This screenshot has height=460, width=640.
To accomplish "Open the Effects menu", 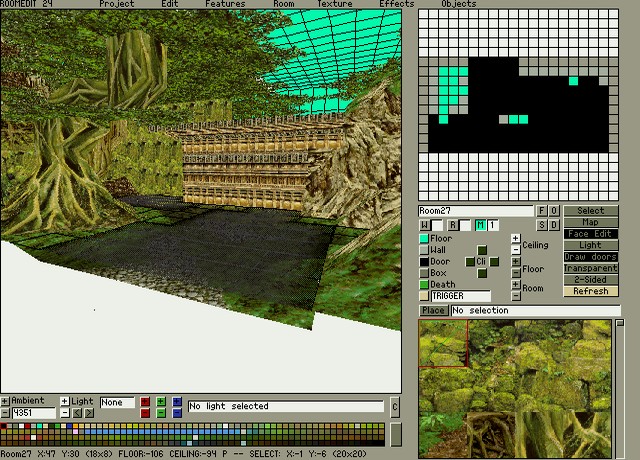I will click(396, 4).
